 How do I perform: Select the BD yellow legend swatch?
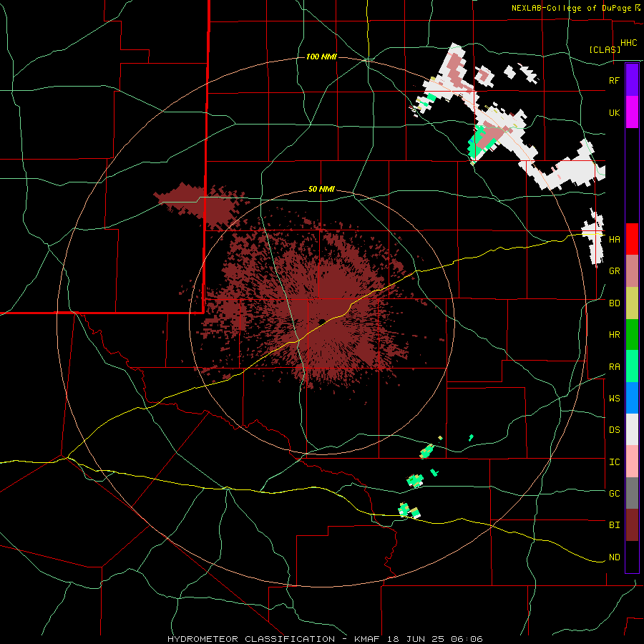tap(632, 303)
